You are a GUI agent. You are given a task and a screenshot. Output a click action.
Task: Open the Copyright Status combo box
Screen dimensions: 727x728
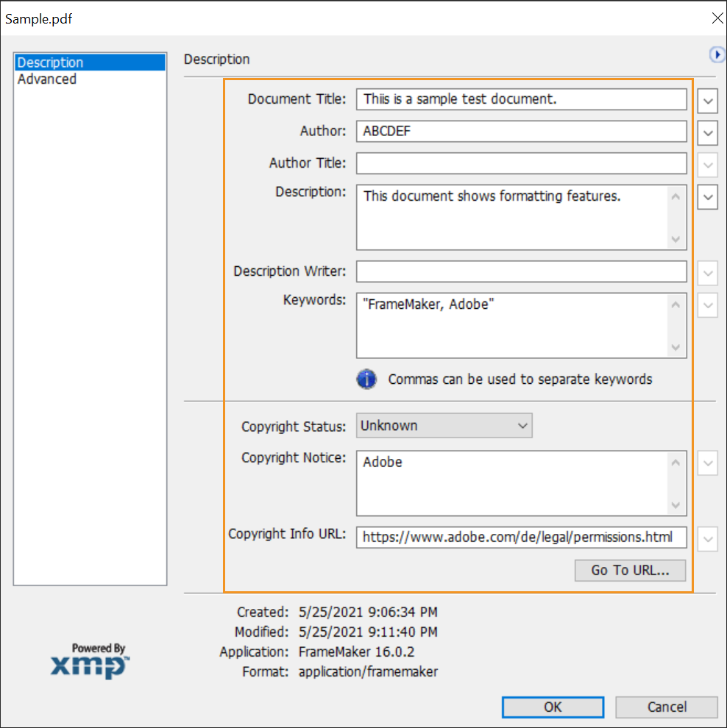click(444, 426)
